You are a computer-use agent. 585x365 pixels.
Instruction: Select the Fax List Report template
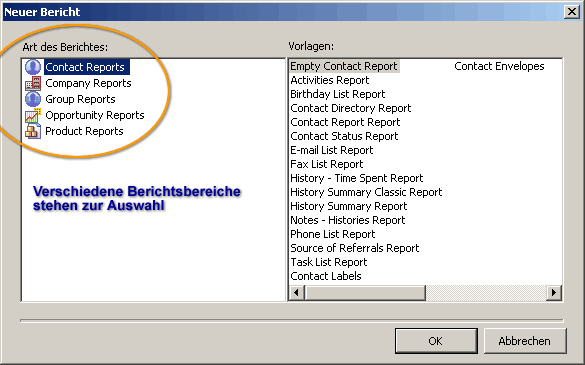tap(327, 164)
